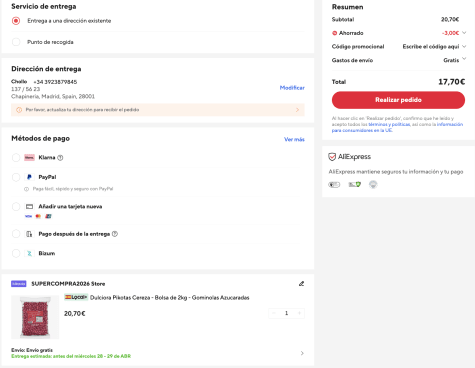Select Klarna payment method
Screen dimensions: 475x368
coord(16,157)
